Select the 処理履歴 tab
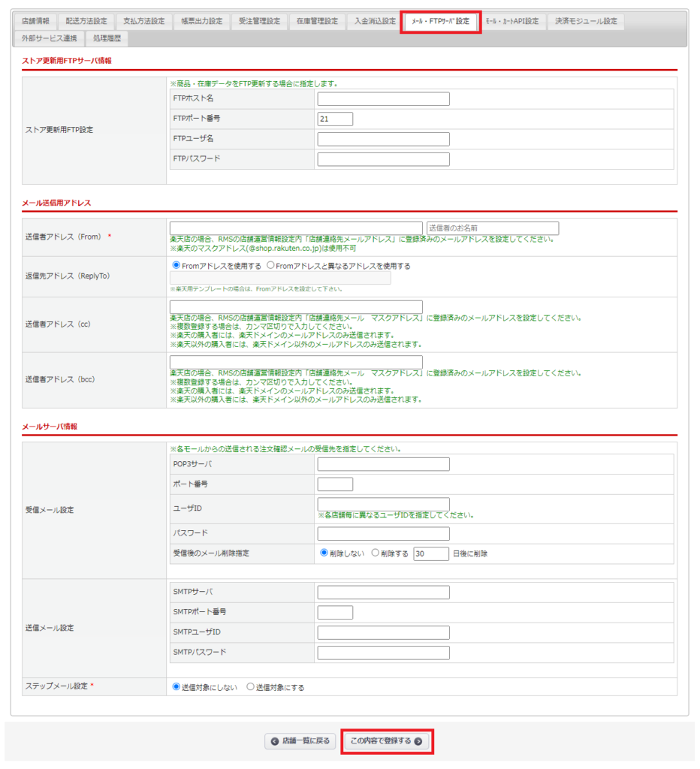The height and width of the screenshot is (769, 700). (107, 38)
